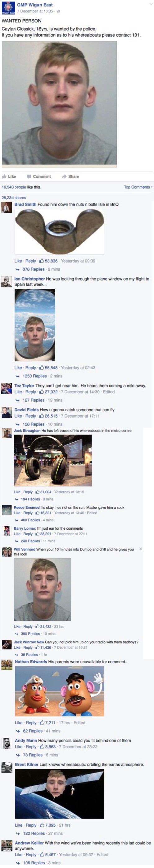Open the wing nut image in comment

click(x=59, y=231)
